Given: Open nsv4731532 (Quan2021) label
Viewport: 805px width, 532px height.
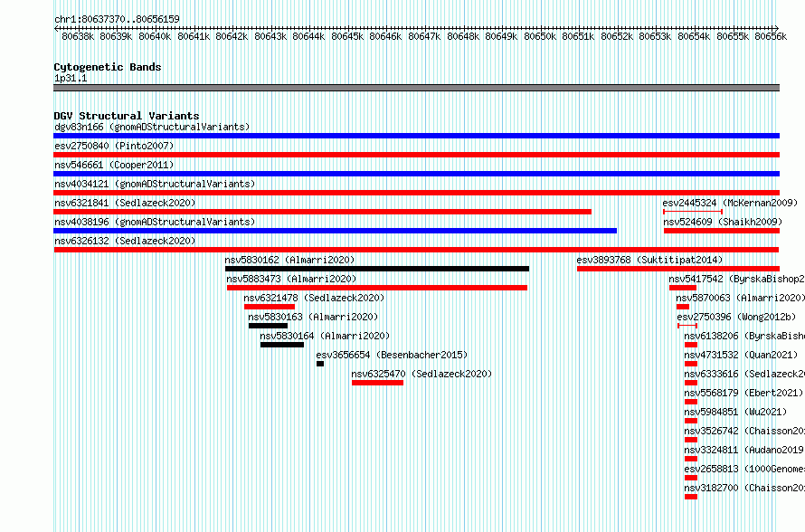Looking at the screenshot, I should click(x=741, y=355).
